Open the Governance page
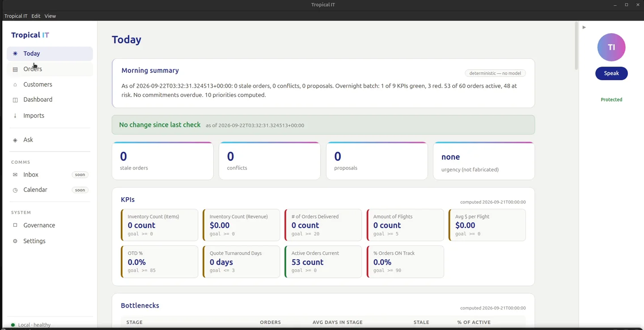 tap(50, 225)
